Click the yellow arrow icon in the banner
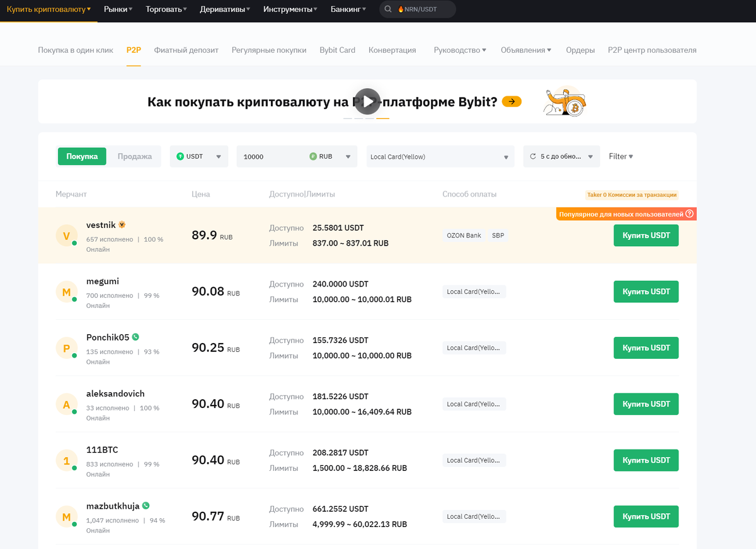Image resolution: width=756 pixels, height=549 pixels. [x=512, y=101]
